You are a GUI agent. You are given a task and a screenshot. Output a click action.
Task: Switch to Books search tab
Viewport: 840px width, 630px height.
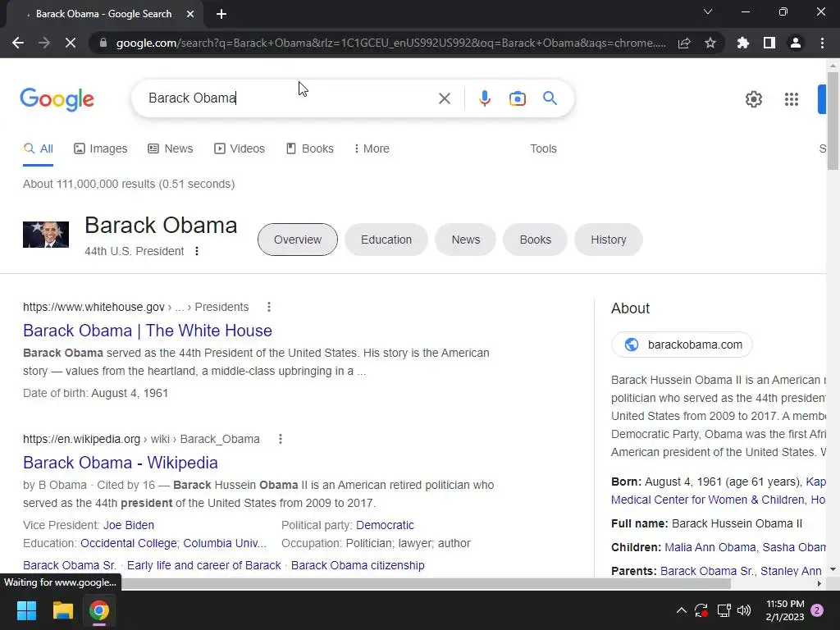click(309, 149)
